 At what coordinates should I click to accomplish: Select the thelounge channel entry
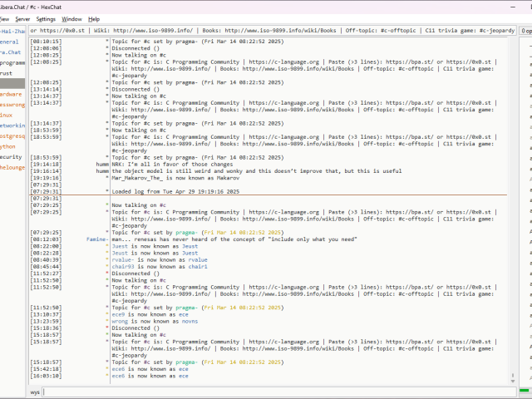[x=12, y=167]
